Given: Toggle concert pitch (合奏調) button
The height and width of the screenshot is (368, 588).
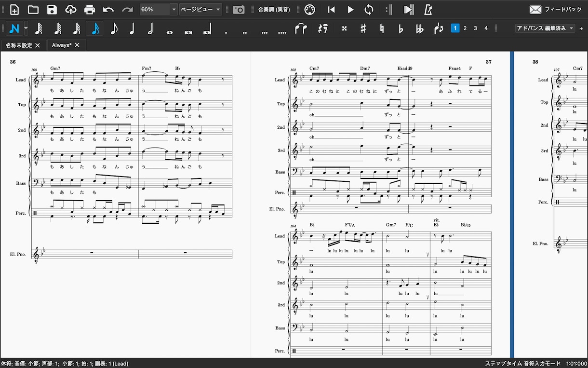Looking at the screenshot, I should [x=274, y=10].
